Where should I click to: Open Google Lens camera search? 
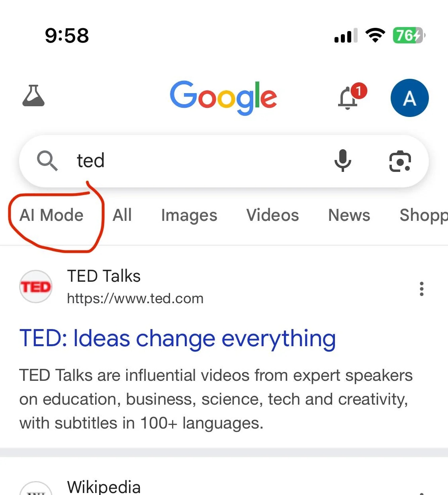(x=400, y=161)
